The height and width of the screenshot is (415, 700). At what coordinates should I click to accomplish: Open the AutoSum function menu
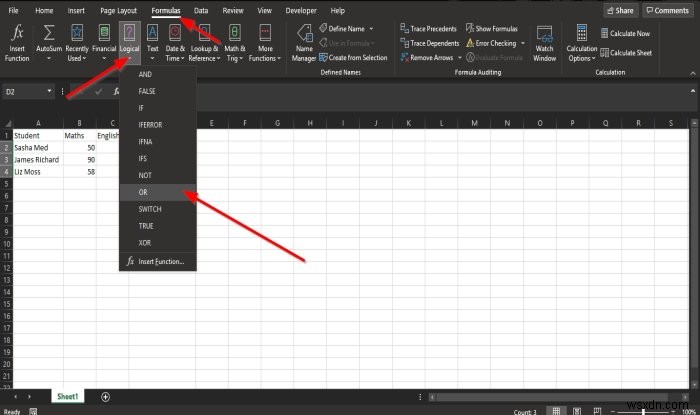(x=49, y=43)
